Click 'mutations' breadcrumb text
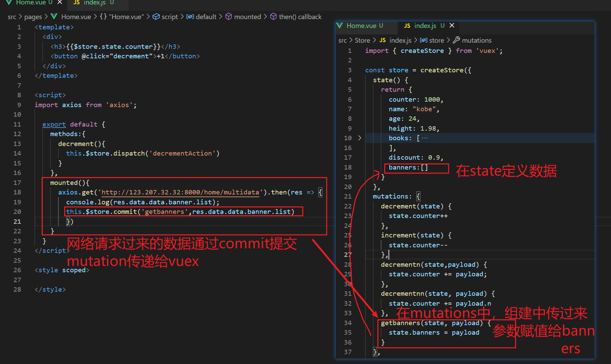This screenshot has height=364, width=611. 477,40
